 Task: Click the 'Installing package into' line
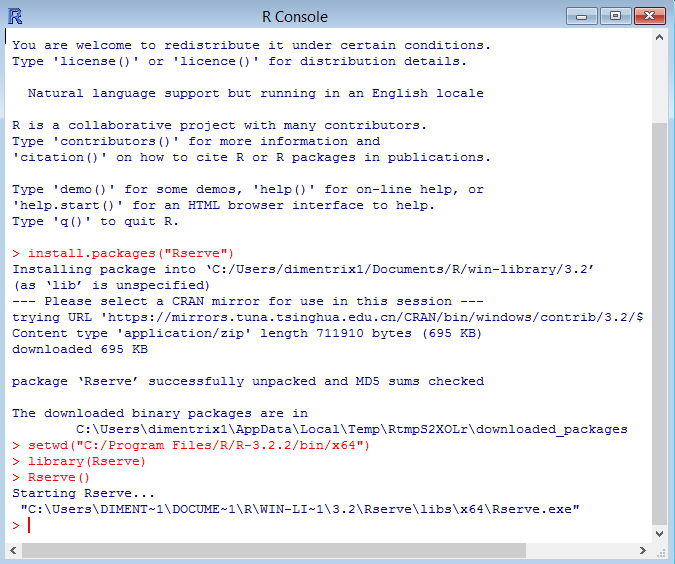303,269
